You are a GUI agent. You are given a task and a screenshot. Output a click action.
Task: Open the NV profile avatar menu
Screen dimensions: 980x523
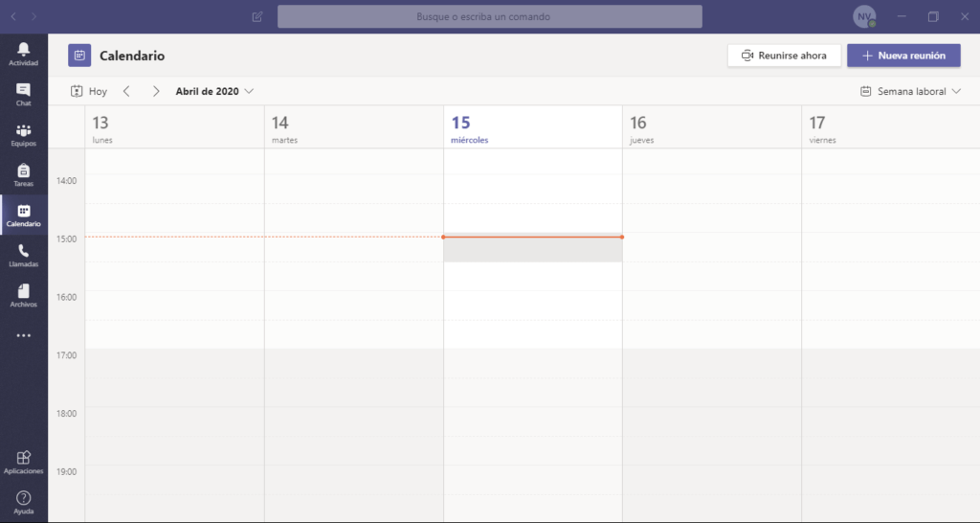click(x=864, y=17)
